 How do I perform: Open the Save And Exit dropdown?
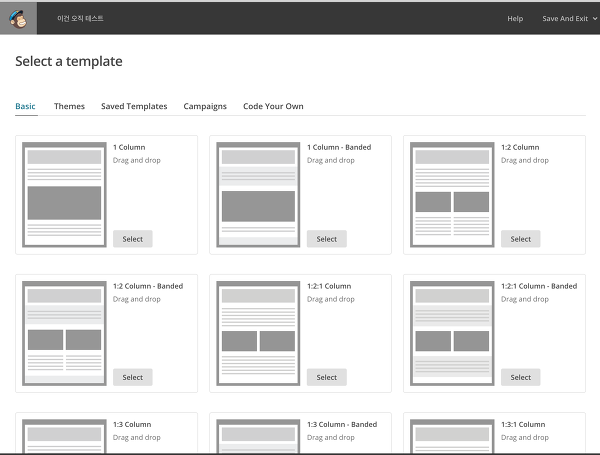point(569,18)
